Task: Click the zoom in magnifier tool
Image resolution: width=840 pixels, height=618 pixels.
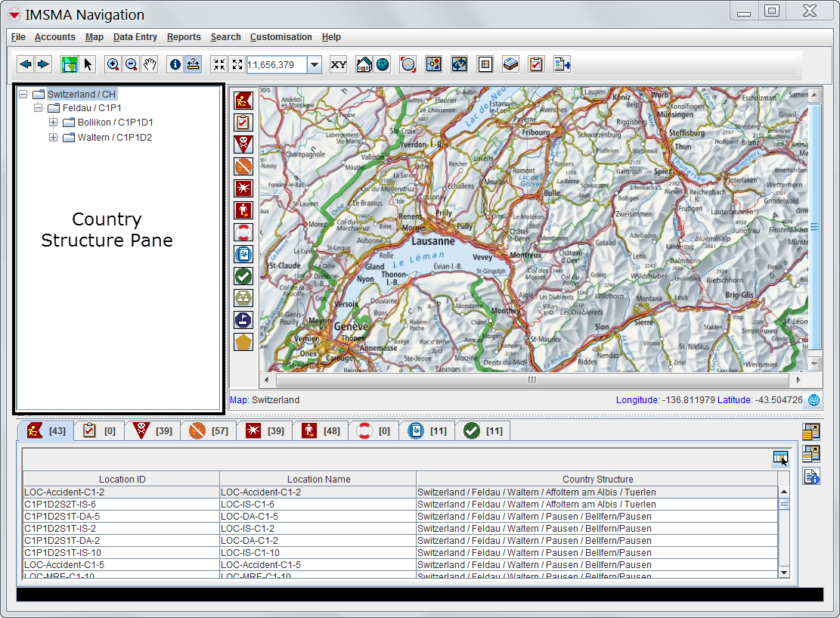Action: pos(113,64)
